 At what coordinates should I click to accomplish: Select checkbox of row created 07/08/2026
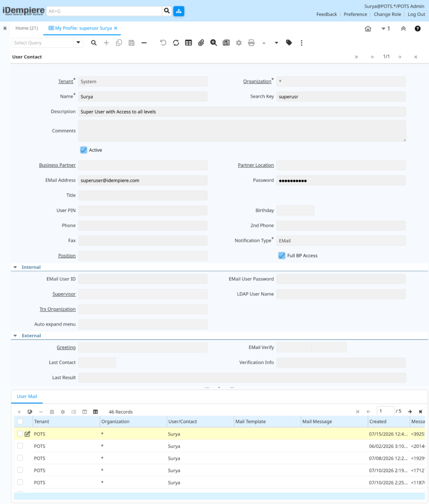(x=20, y=458)
